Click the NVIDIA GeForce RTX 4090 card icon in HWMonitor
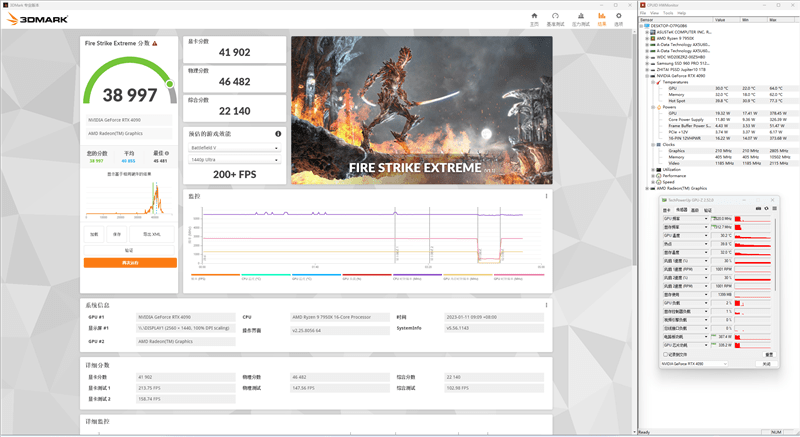Image resolution: width=800 pixels, height=437 pixels. pos(653,76)
